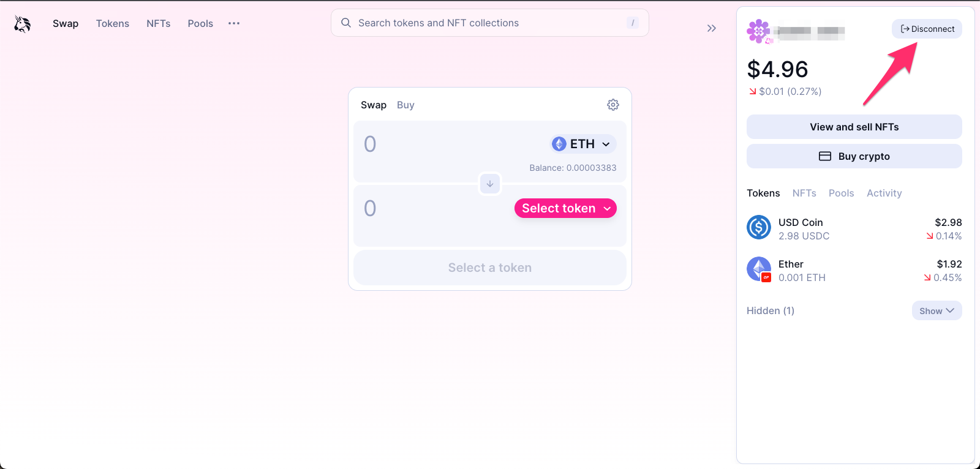980x469 pixels.
Task: Go to Pools in top navigation
Action: coord(200,23)
